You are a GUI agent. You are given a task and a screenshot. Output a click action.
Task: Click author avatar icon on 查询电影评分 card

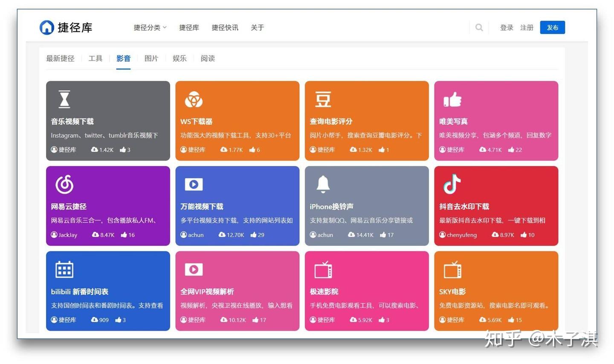pos(313,150)
